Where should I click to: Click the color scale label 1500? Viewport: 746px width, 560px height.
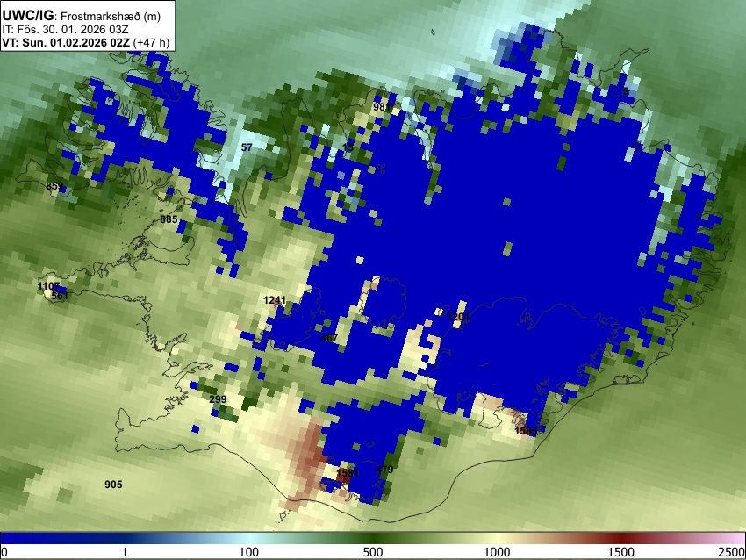(x=621, y=552)
